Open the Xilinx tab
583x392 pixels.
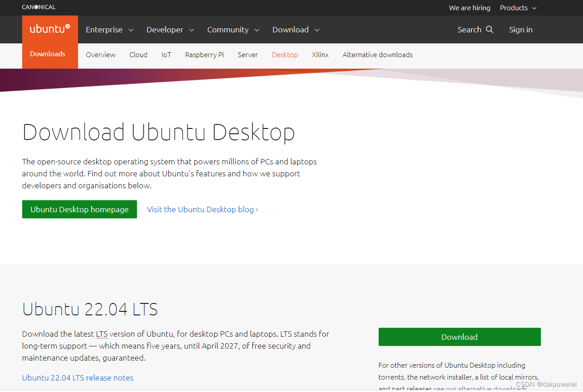[320, 55]
